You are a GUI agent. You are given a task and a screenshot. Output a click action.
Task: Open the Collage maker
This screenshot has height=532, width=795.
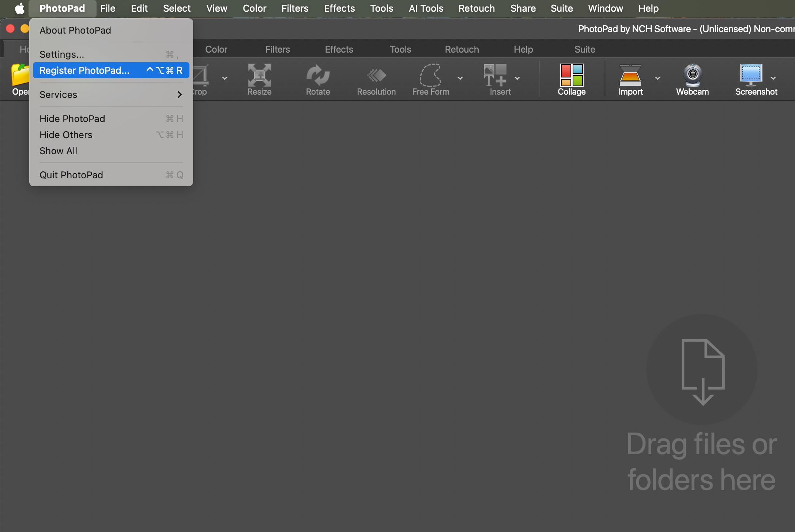572,76
